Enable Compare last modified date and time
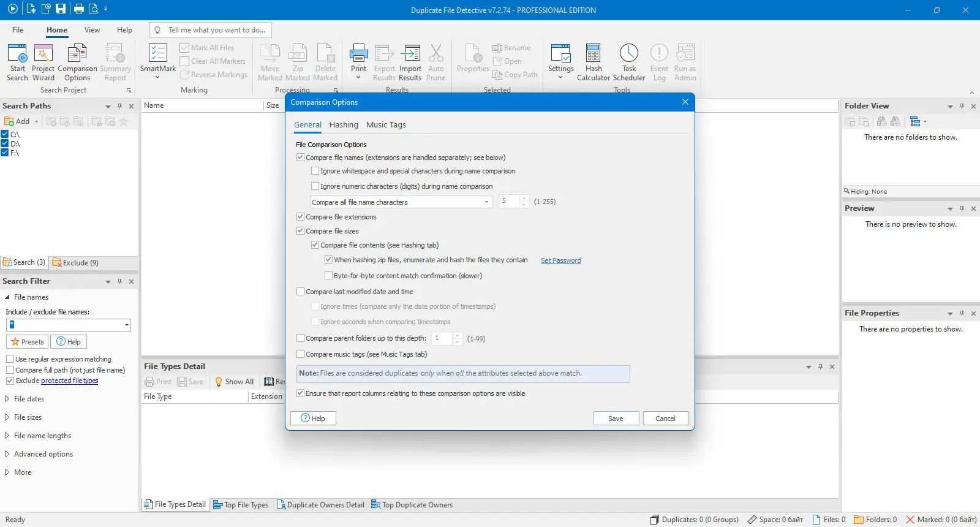 click(x=300, y=292)
